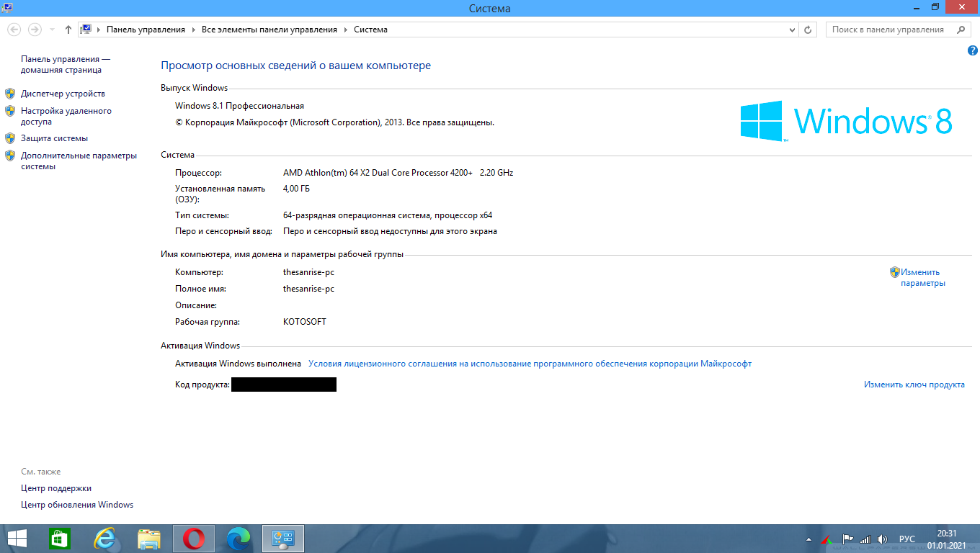This screenshot has width=980, height=553.
Task: Click the Поиск в панели управления field
Action: (890, 30)
